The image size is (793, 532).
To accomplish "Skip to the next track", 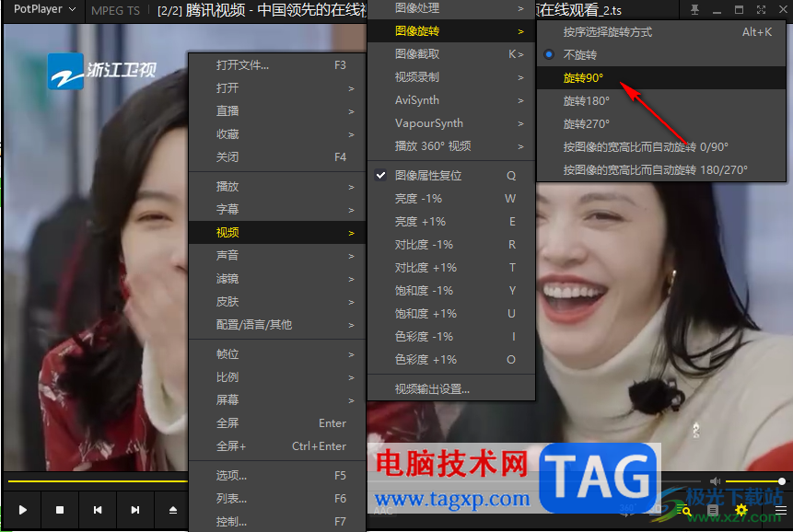I will 135,510.
